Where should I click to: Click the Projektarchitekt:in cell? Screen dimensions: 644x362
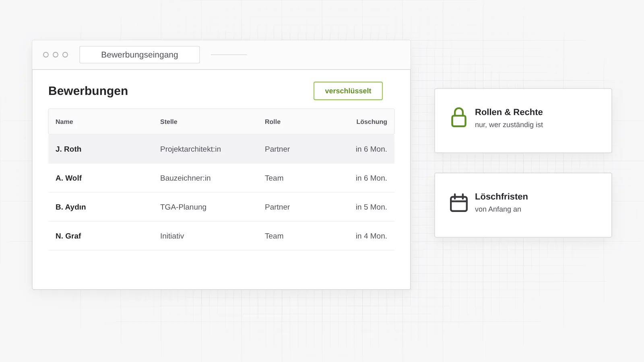click(190, 149)
